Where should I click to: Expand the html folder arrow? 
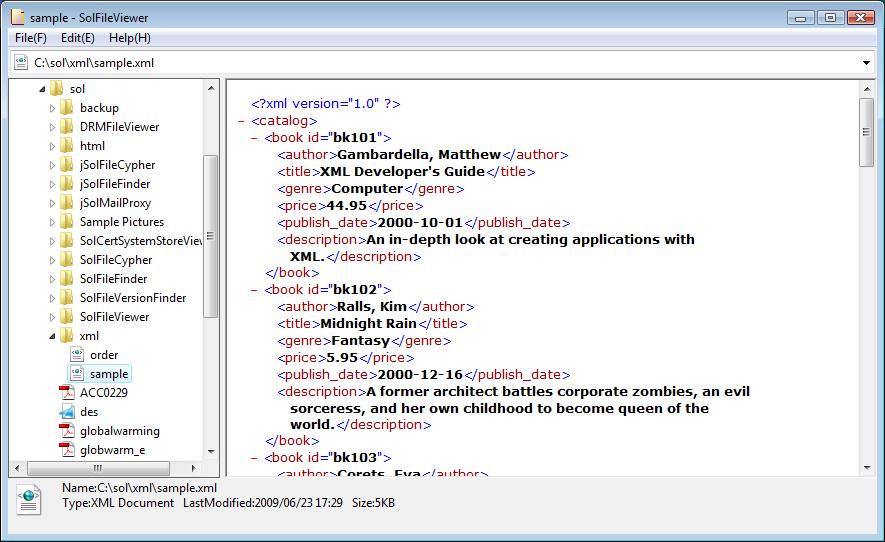(x=52, y=146)
